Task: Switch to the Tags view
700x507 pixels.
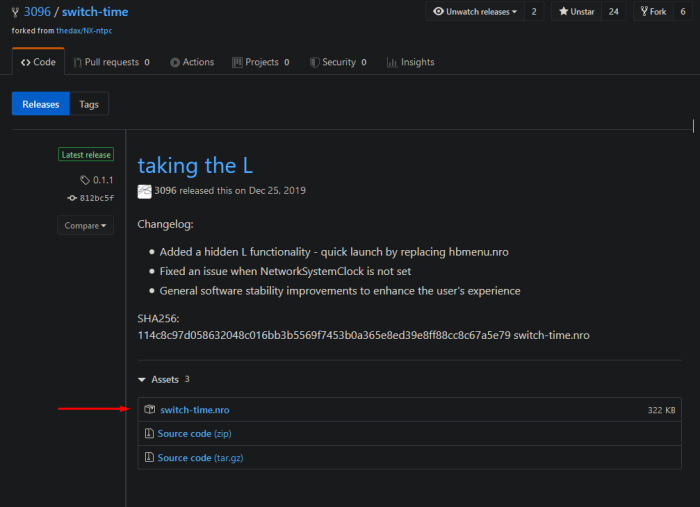Action: tap(89, 104)
